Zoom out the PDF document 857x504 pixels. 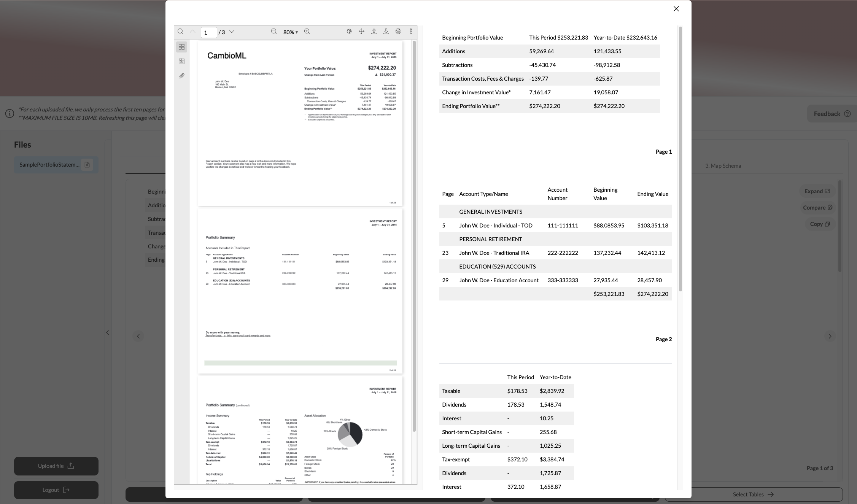(x=274, y=32)
